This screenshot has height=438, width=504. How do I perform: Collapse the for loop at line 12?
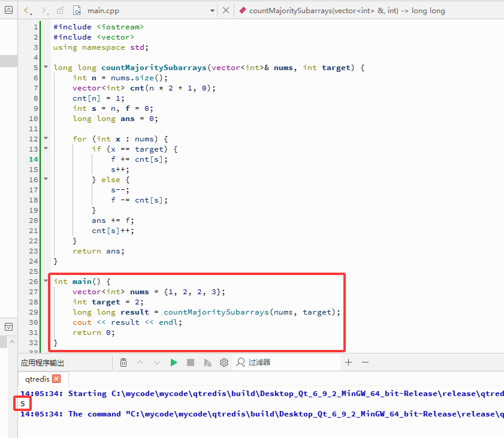tap(46, 138)
